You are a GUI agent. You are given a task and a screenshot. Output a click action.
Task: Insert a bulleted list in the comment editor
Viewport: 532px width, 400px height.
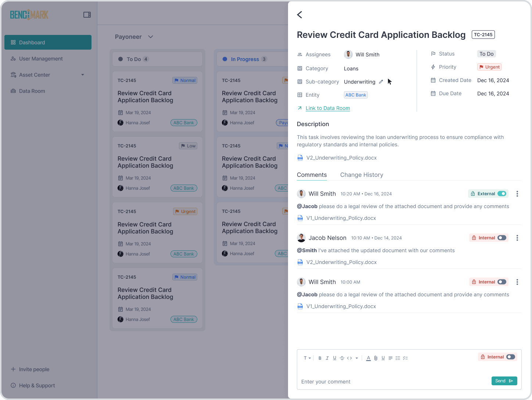398,358
